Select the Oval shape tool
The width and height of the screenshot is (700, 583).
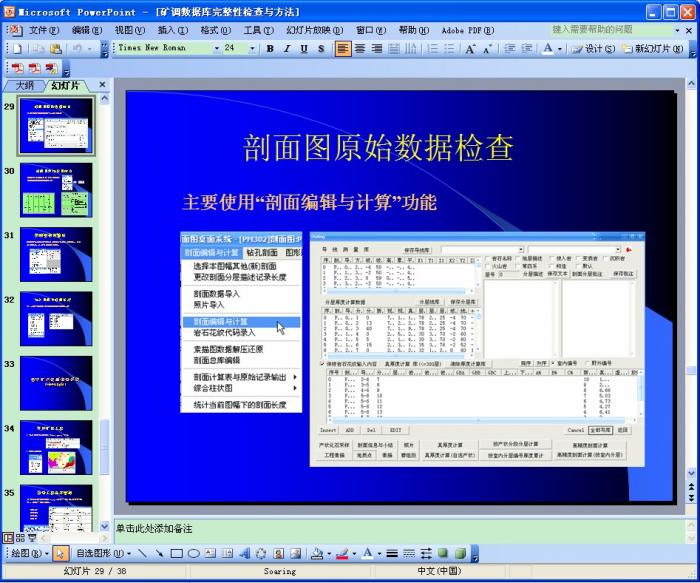click(193, 553)
